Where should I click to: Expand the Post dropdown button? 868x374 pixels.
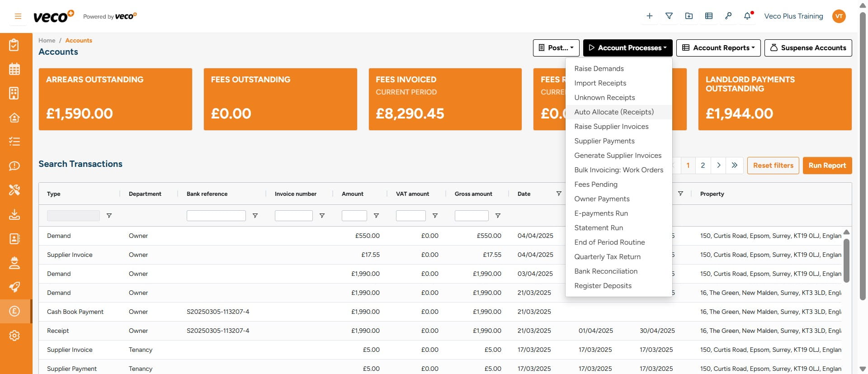pyautogui.click(x=556, y=48)
